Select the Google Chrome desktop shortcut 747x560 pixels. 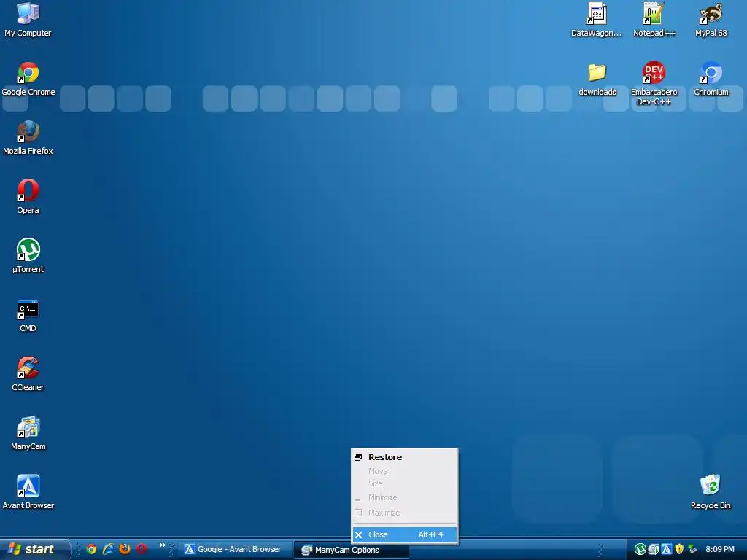point(28,79)
